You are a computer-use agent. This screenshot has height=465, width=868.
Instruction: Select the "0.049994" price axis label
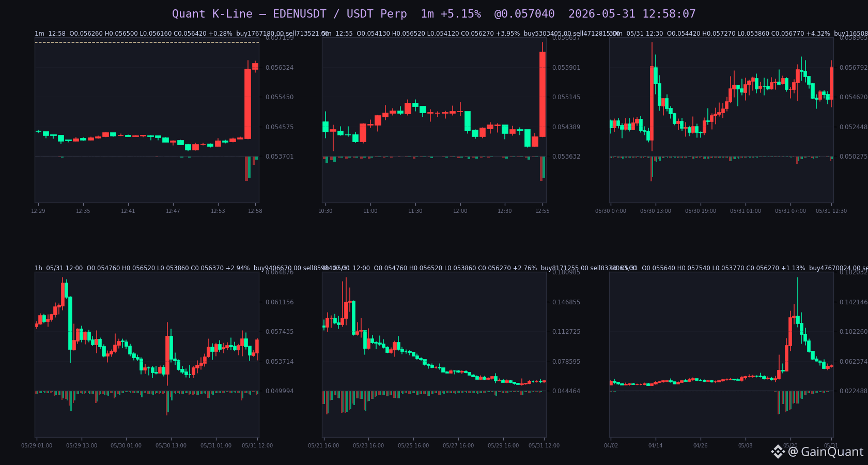[280, 391]
